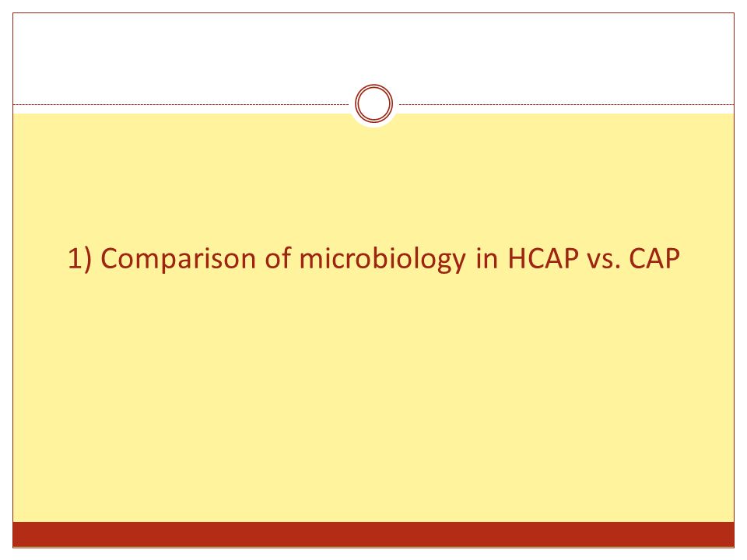
Task: Click the letter "C" starting "Comparison"
Action: (x=109, y=258)
